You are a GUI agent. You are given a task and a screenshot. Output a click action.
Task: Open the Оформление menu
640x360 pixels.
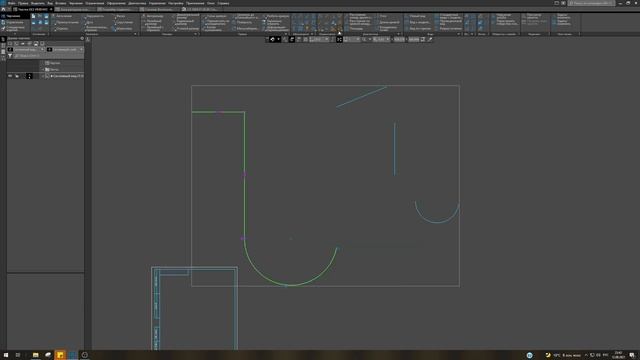116,3
